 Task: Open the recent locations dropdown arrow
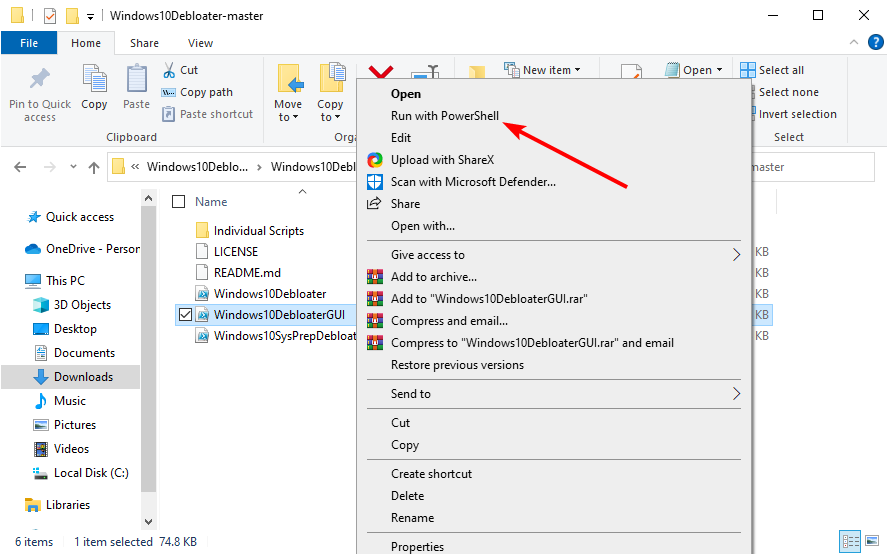pos(73,167)
